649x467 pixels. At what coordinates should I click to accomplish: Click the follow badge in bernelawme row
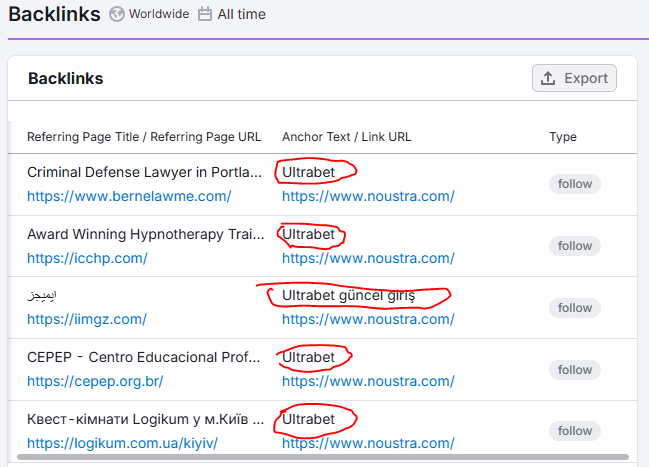(575, 184)
